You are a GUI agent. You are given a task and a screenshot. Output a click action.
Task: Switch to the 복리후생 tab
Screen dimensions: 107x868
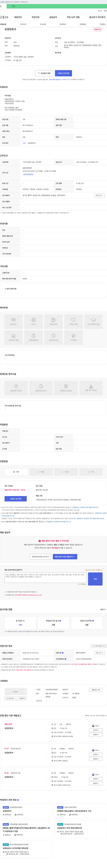tap(63, 24)
